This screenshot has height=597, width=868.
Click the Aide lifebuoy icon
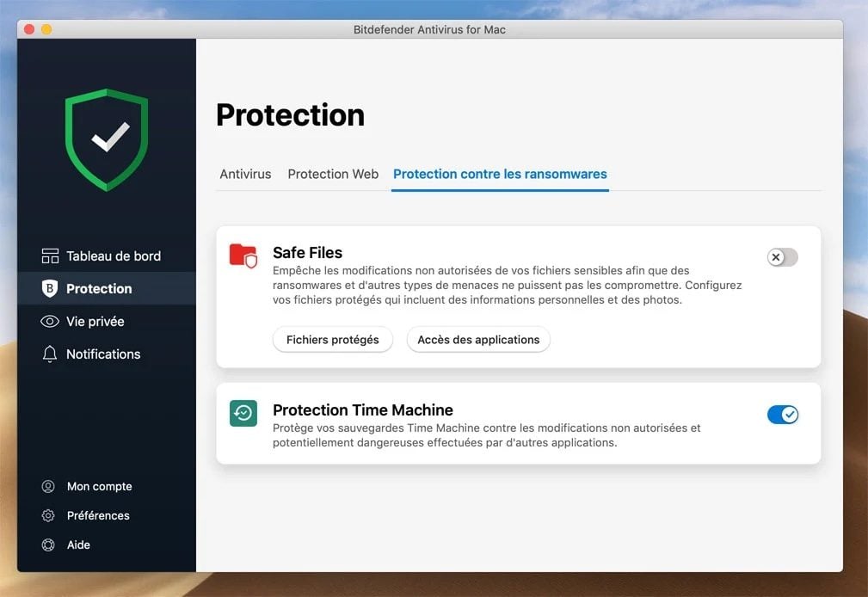(48, 545)
